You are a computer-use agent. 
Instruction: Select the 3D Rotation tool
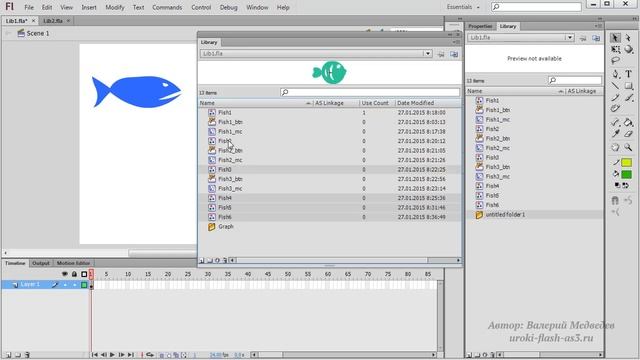629,49
